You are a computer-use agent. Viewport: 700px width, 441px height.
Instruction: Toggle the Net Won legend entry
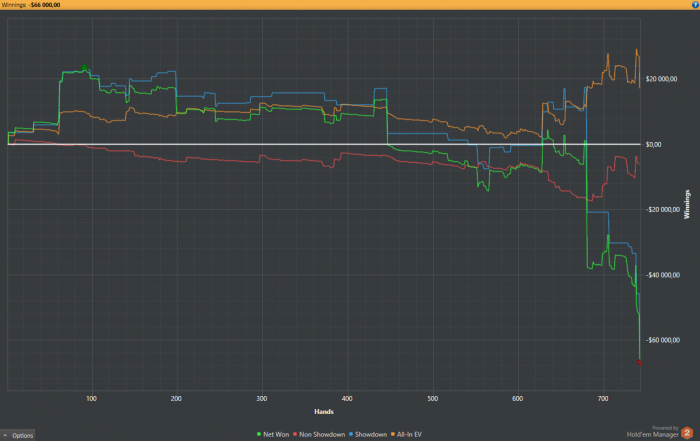[x=273, y=434]
